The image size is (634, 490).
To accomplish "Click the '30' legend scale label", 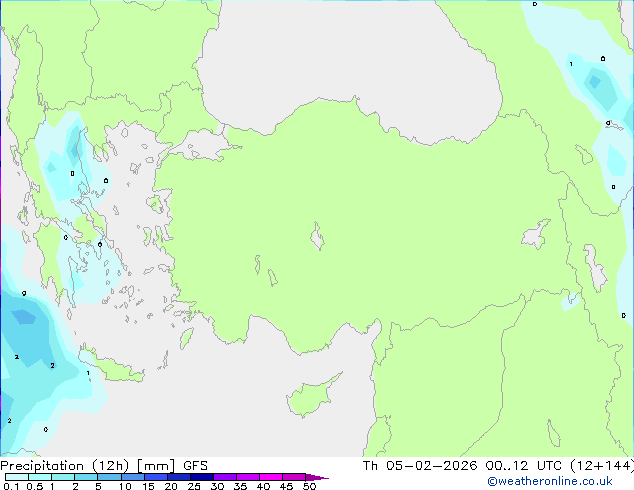I will tap(217, 486).
